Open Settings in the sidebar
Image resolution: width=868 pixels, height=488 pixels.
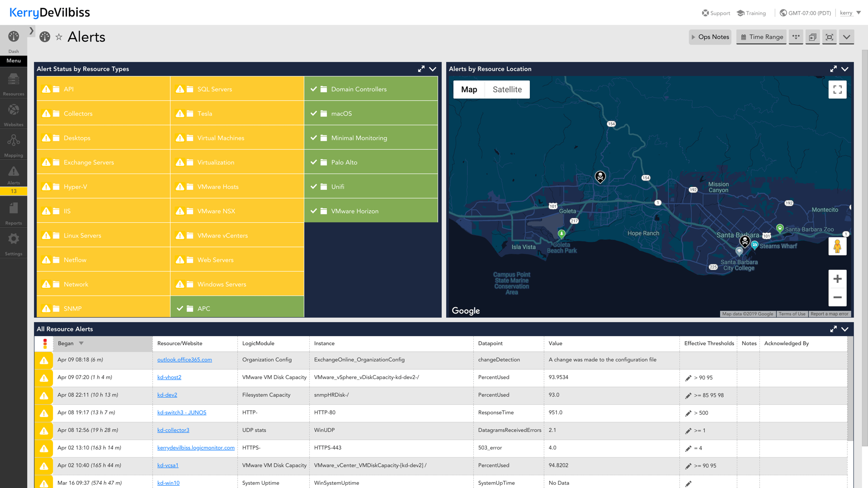tap(14, 244)
